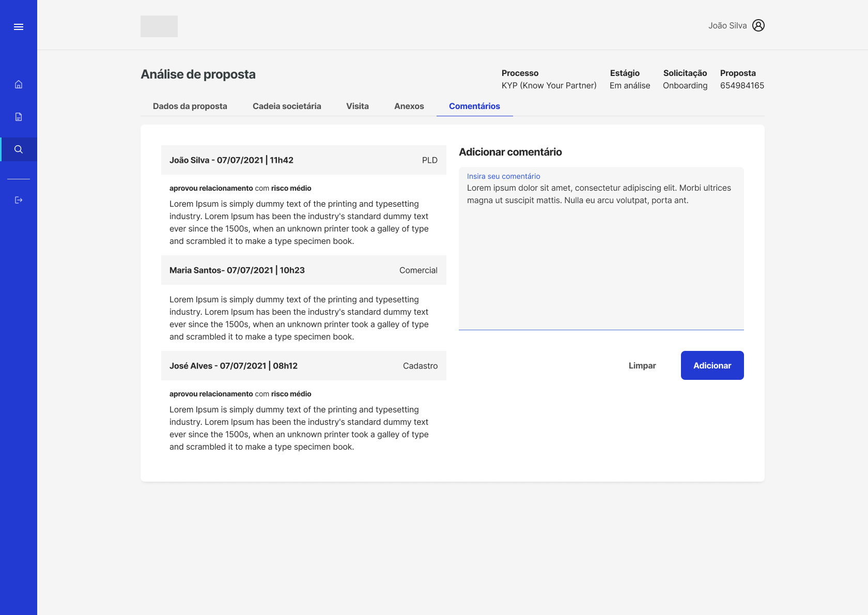Click the logout icon in sidebar
The width and height of the screenshot is (868, 615).
coord(19,200)
